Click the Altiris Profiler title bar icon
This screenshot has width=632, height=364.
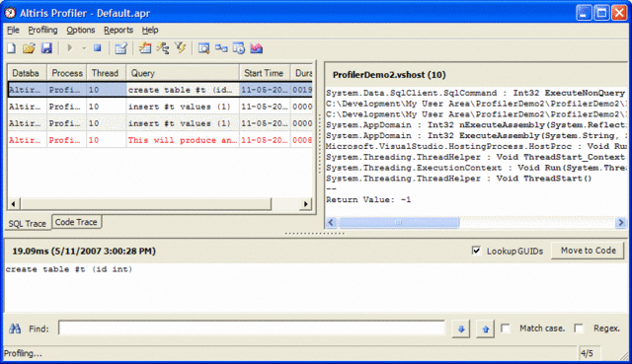pyautogui.click(x=11, y=13)
